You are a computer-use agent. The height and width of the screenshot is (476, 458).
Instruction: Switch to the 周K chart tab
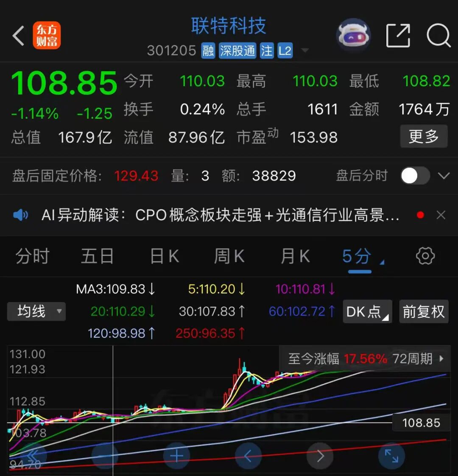tap(229, 256)
